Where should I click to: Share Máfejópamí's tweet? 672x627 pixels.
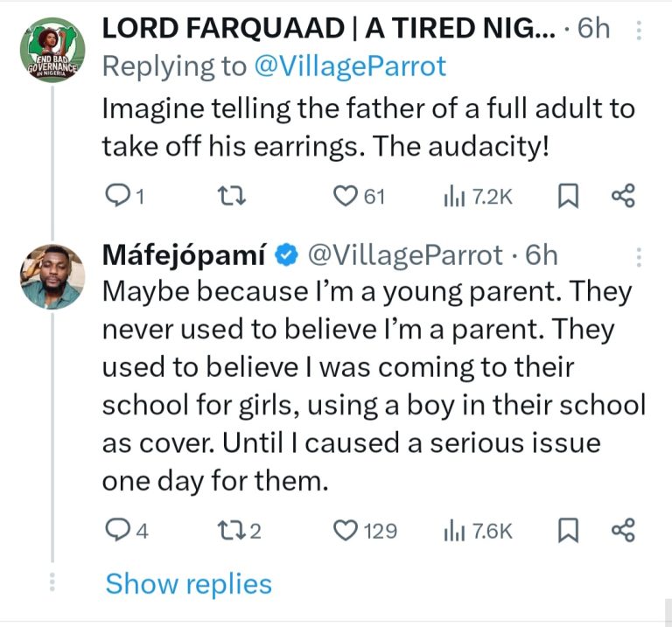click(623, 530)
